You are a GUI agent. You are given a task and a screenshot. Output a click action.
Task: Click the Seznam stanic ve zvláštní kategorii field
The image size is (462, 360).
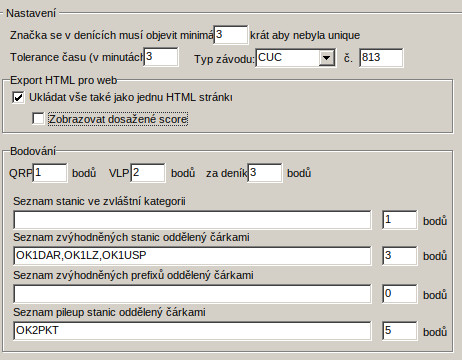192,220
